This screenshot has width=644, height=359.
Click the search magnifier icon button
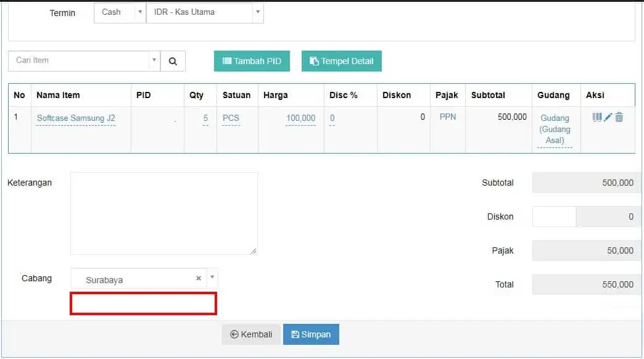click(173, 61)
